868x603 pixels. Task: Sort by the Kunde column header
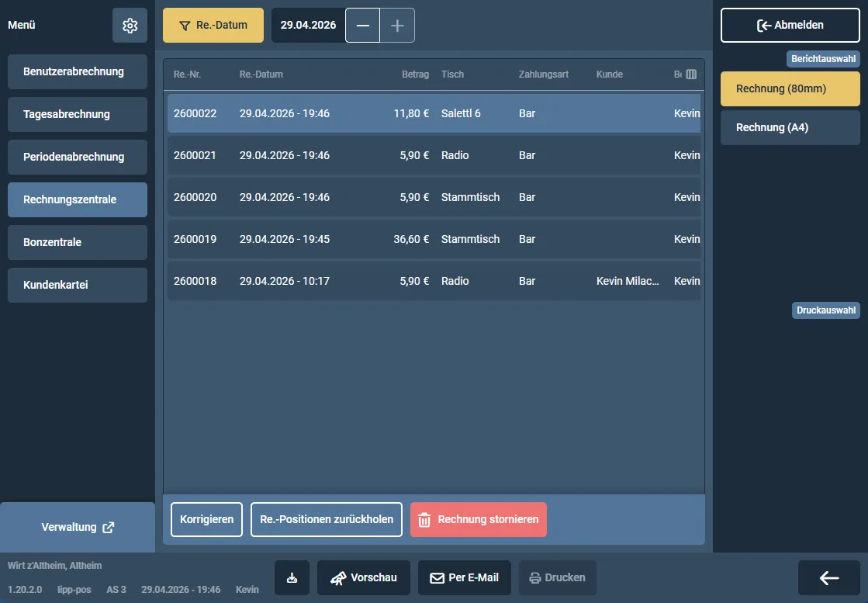click(610, 75)
